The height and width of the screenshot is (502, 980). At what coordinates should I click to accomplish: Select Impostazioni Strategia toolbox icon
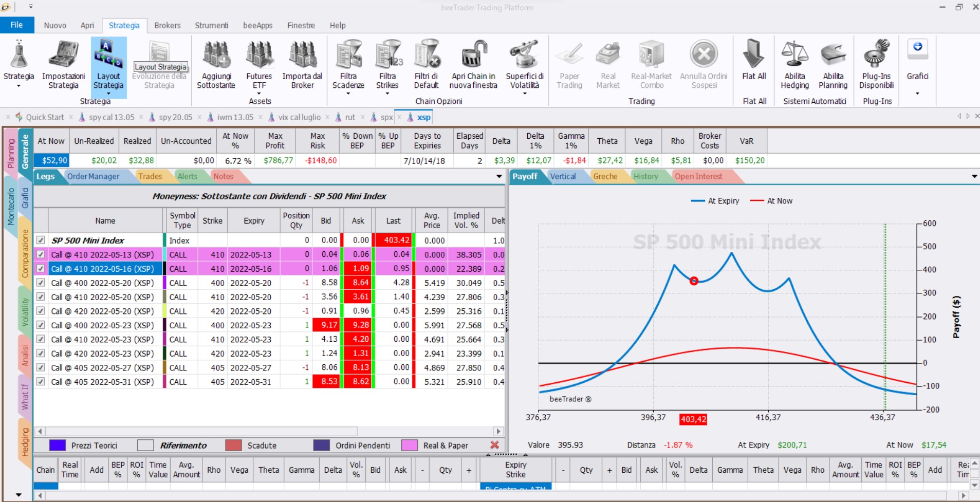(63, 54)
